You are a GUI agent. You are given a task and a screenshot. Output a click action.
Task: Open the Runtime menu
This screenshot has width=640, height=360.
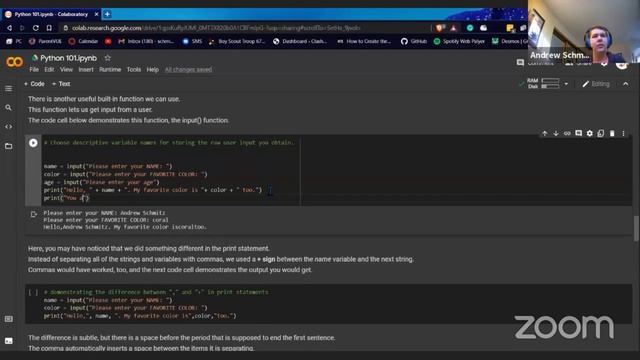(x=110, y=70)
